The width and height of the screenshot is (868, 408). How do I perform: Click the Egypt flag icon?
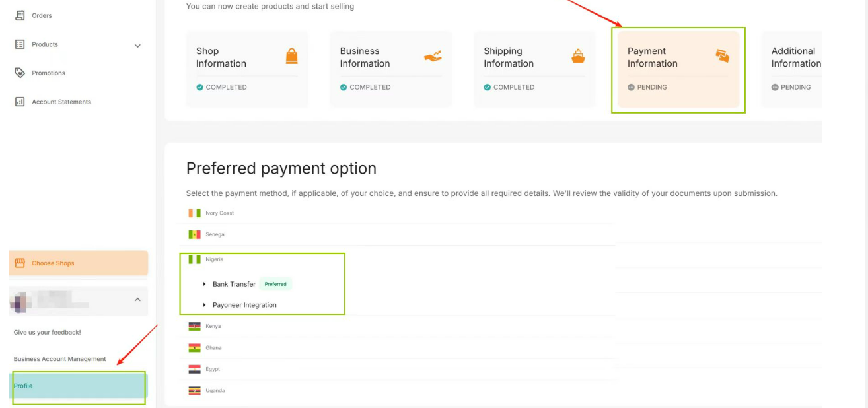194,369
